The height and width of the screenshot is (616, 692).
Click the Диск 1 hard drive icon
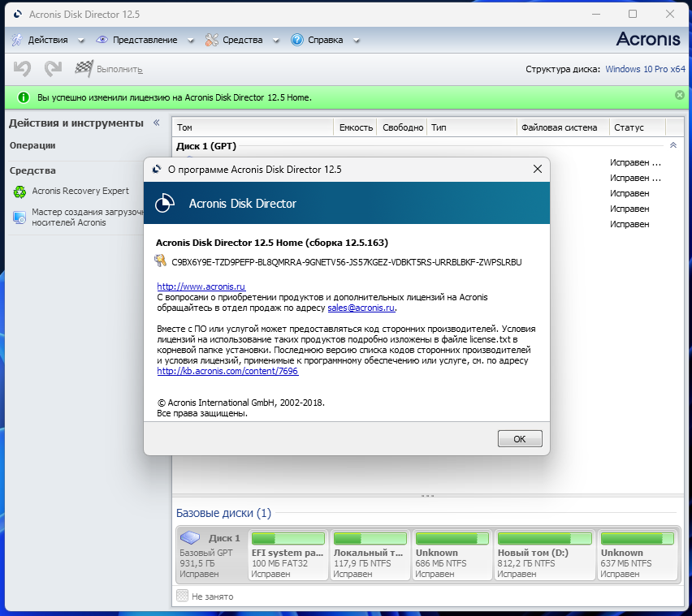click(x=190, y=537)
